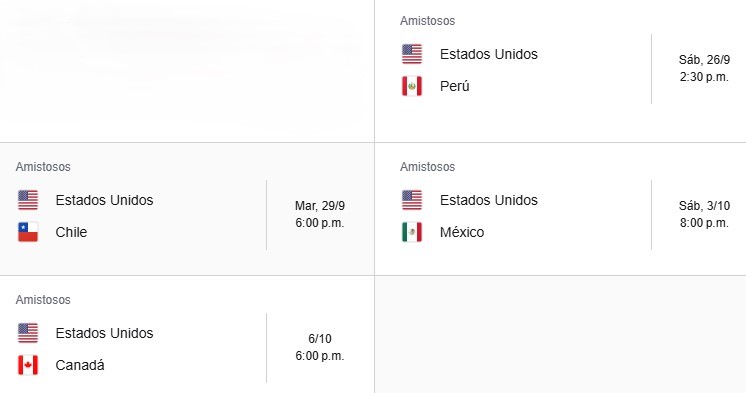The width and height of the screenshot is (746, 393).
Task: Click the 6/10 6:00 p.m. match time
Action: coord(320,347)
